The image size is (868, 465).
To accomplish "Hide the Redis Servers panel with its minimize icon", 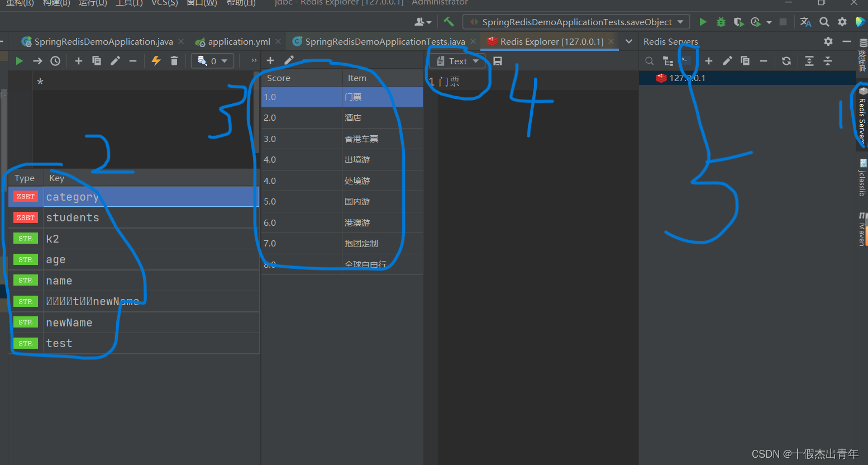I will [x=847, y=41].
